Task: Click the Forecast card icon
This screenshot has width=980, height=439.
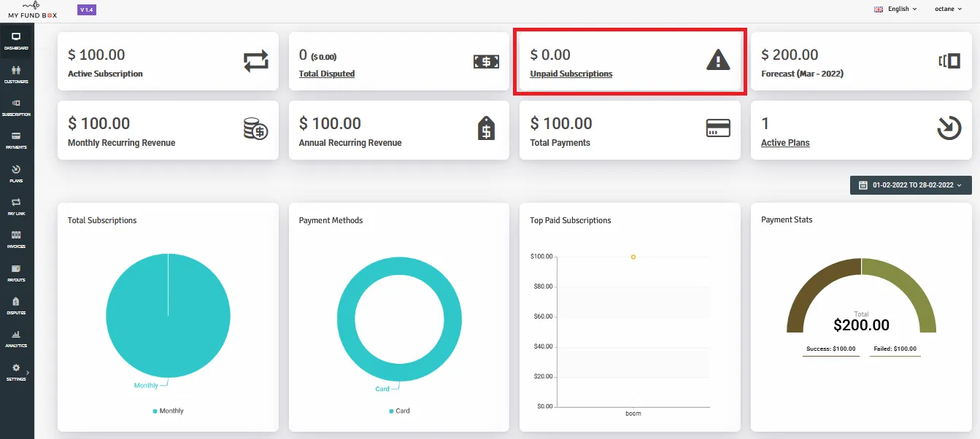Action: click(x=949, y=61)
